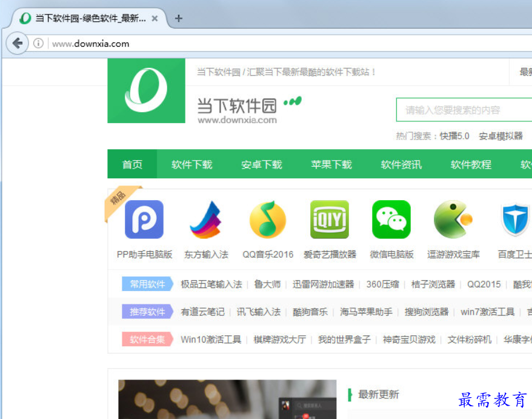Image resolution: width=532 pixels, height=419 pixels.
Task: Open QQ2015 link
Action: pyautogui.click(x=484, y=284)
